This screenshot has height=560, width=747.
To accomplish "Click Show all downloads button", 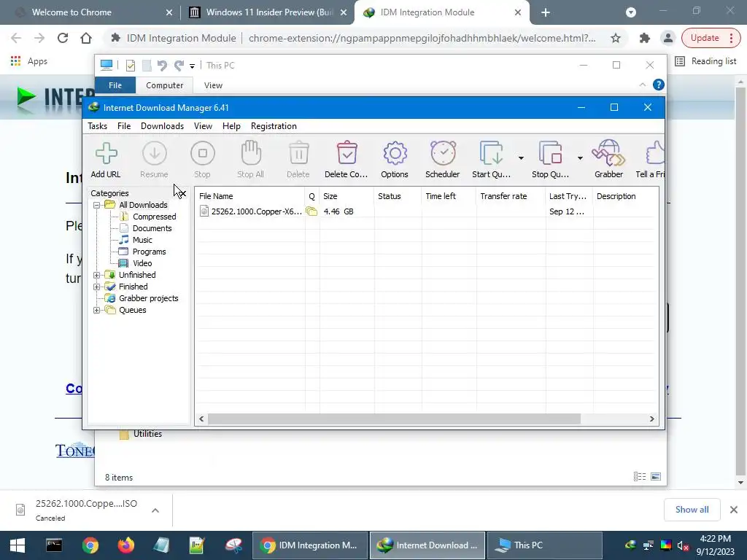I will (692, 510).
